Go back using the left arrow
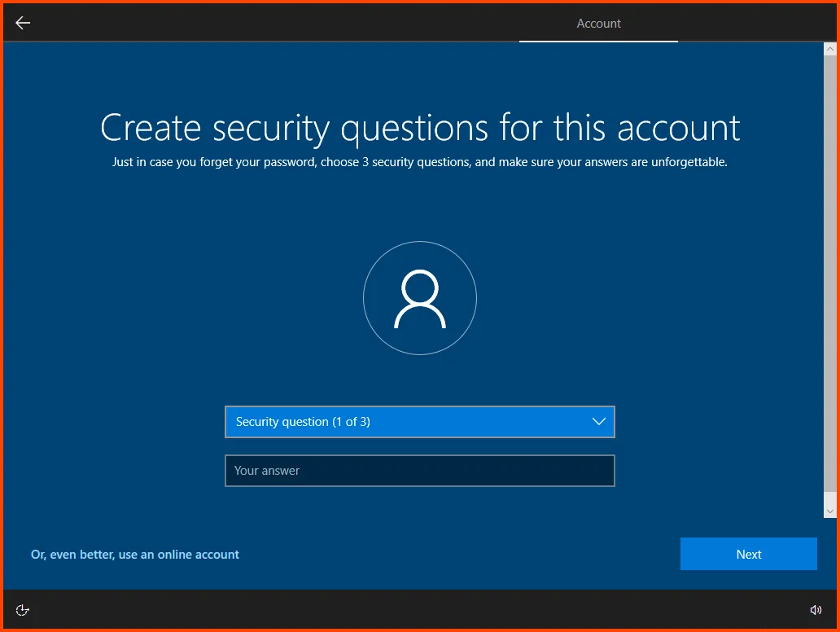840x632 pixels. [x=23, y=23]
